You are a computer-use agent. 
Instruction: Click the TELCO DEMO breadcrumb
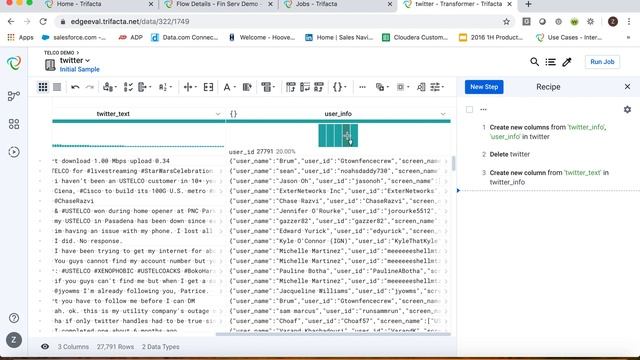pos(59,53)
